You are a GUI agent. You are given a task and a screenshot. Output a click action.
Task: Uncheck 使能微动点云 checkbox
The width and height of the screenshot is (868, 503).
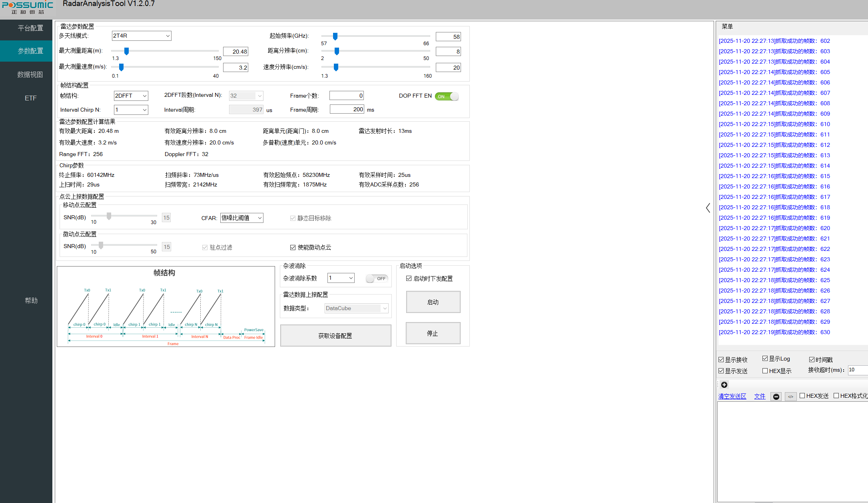(293, 247)
